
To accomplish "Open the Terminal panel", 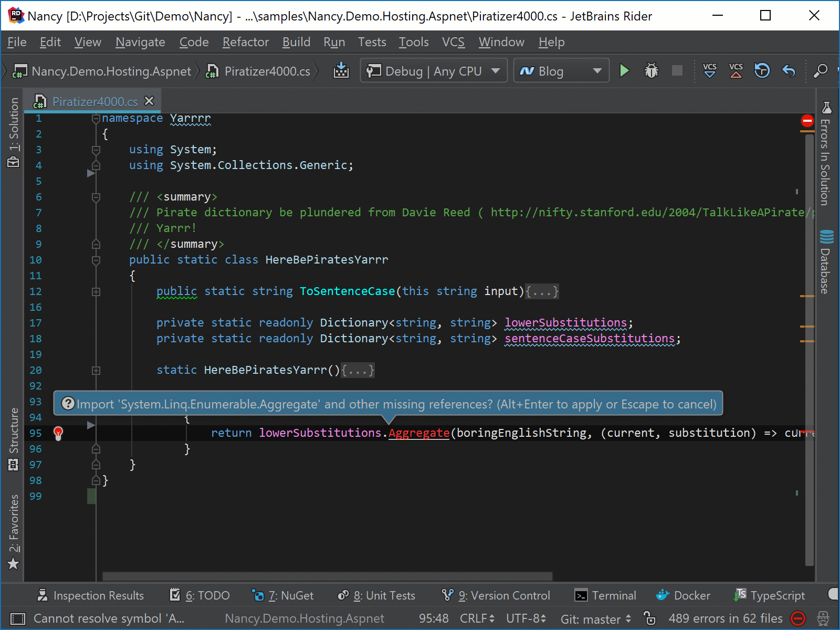I will coord(605,595).
